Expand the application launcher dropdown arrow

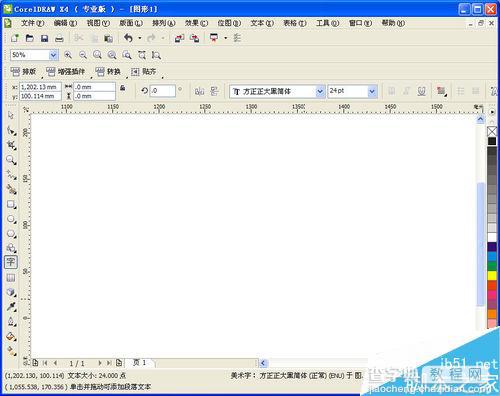click(x=226, y=38)
